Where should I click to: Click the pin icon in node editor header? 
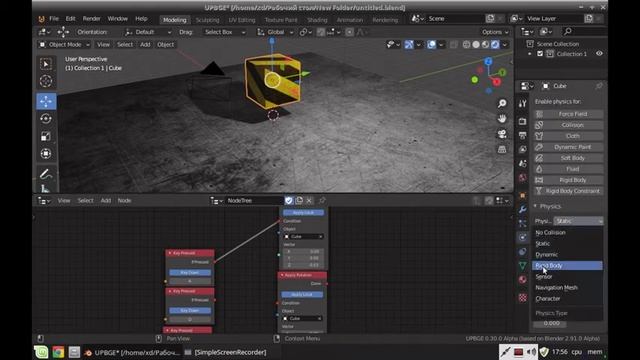click(x=322, y=200)
